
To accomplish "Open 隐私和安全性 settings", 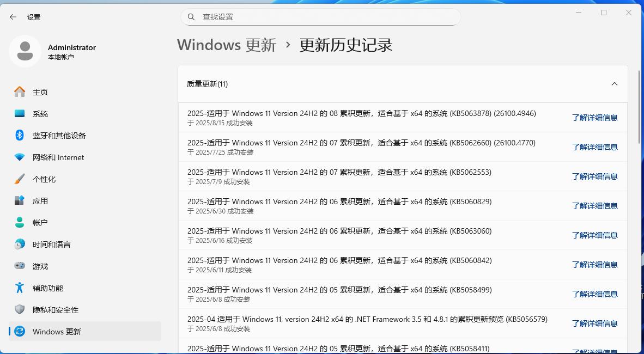I will (85, 309).
